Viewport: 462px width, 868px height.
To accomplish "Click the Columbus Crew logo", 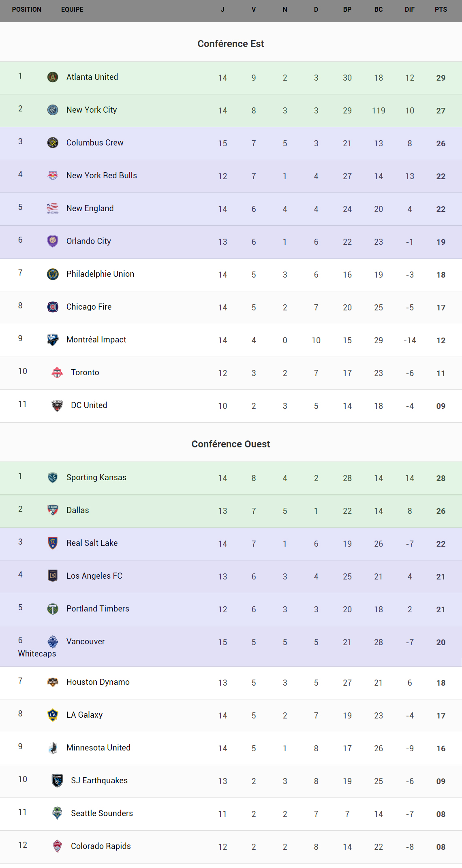I will pyautogui.click(x=53, y=143).
